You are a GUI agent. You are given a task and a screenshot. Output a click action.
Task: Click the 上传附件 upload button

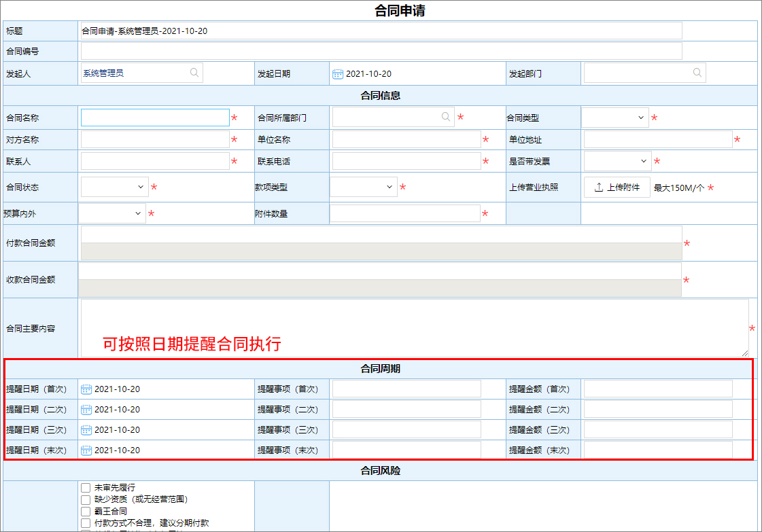pos(617,188)
